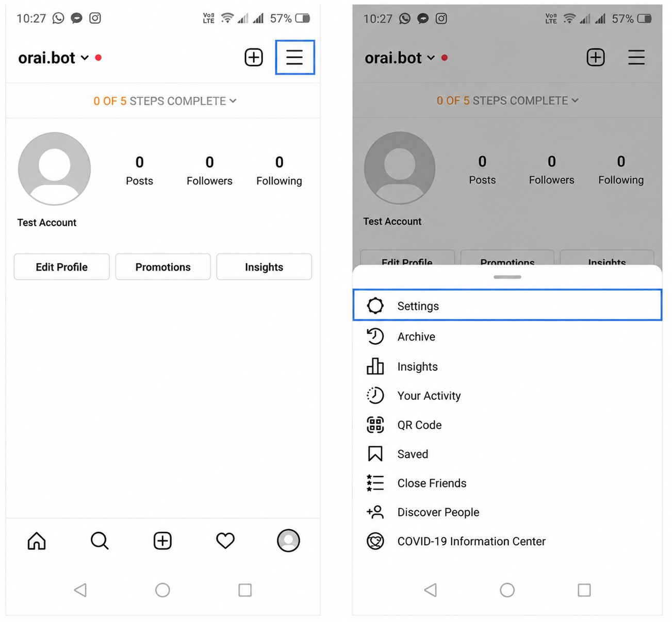The height and width of the screenshot is (622, 672).
Task: Open Archive from the menu sheet
Action: click(507, 337)
